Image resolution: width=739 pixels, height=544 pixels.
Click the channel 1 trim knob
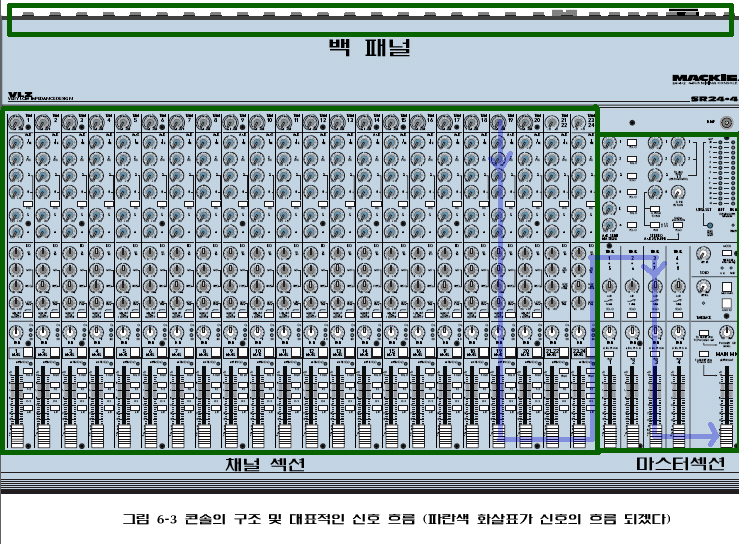coord(16,123)
